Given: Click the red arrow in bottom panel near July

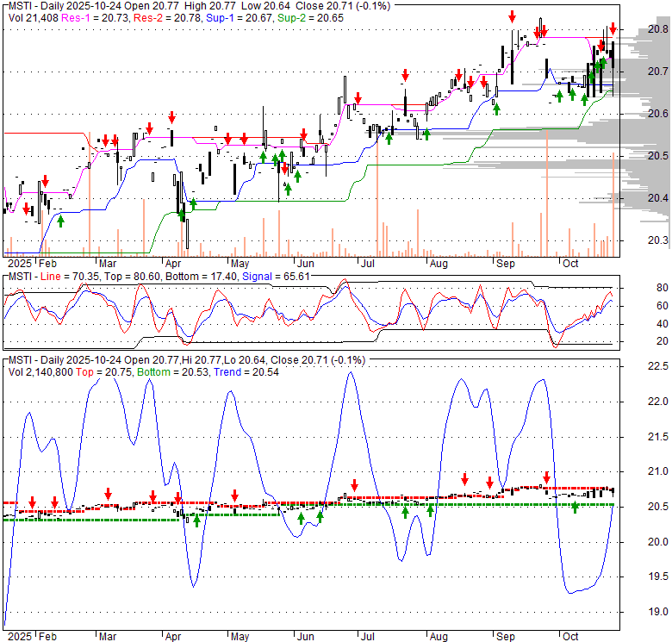Looking at the screenshot, I should point(354,484).
